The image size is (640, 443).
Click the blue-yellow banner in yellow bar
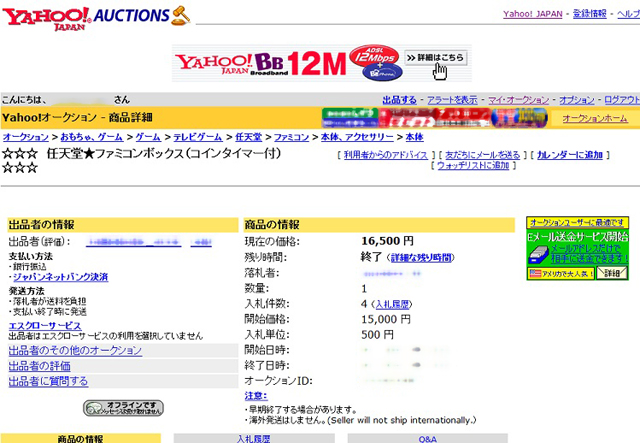519,118
